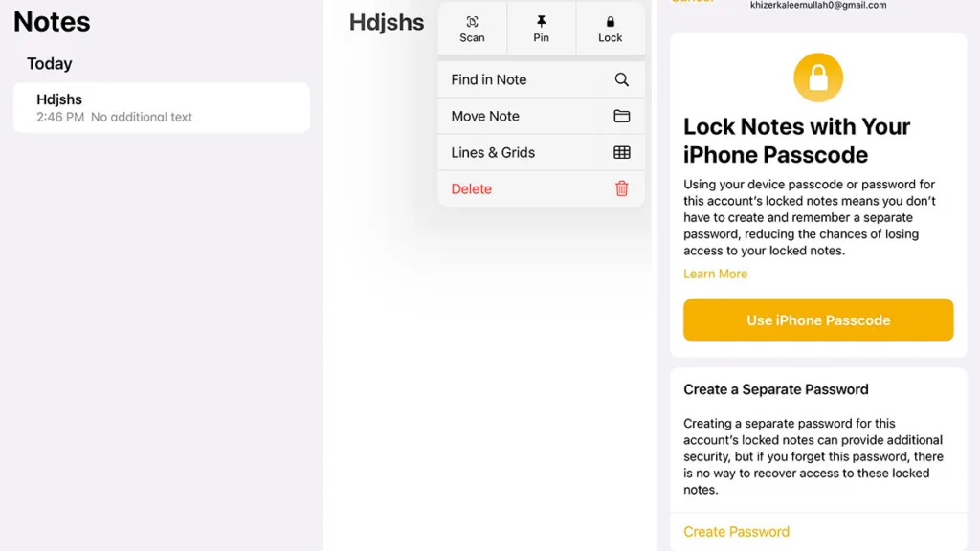
Task: Click Lock Notes with Your iPhone Passcode heading
Action: 796,141
